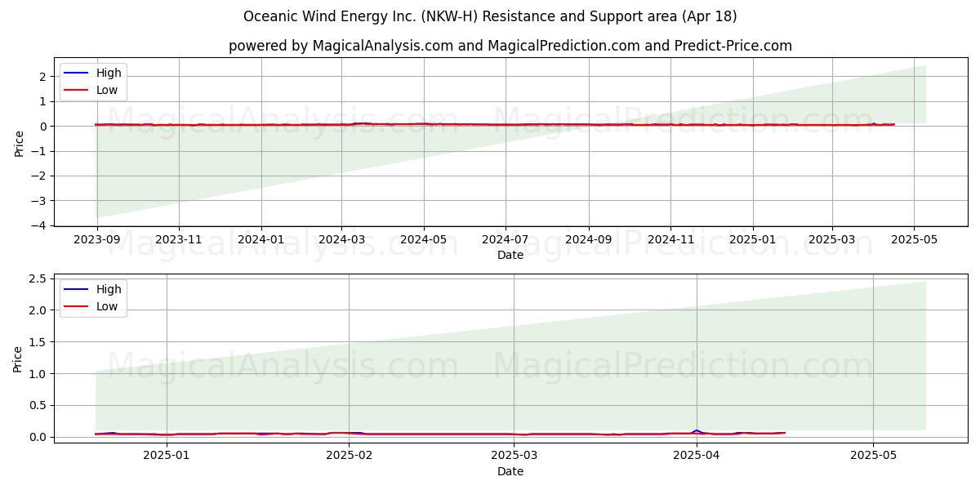Click the '2024-03' date tick label
Viewport: 980px width, 490px height.
pos(341,240)
